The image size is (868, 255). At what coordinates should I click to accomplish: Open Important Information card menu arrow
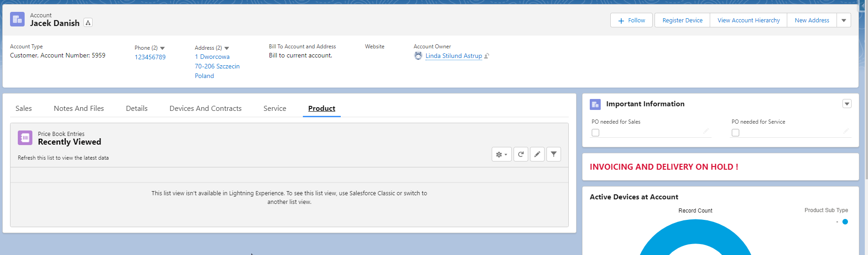847,104
